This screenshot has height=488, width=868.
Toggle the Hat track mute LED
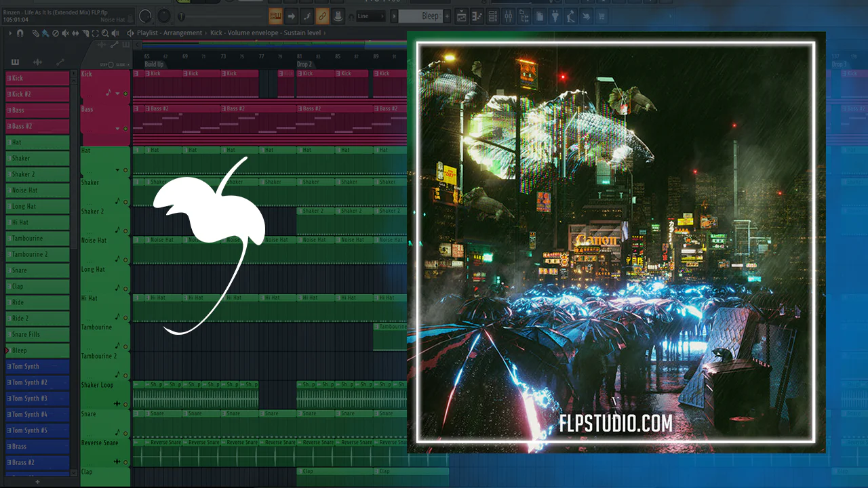click(x=125, y=170)
